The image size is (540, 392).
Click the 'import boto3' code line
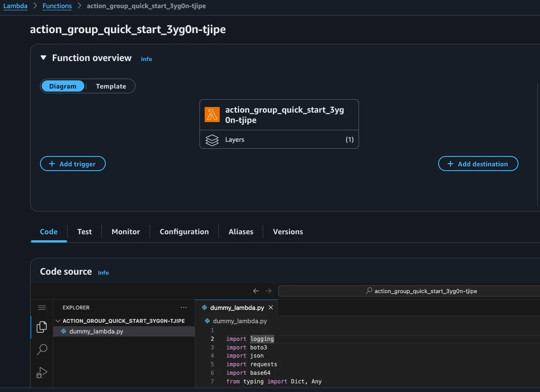pos(247,347)
